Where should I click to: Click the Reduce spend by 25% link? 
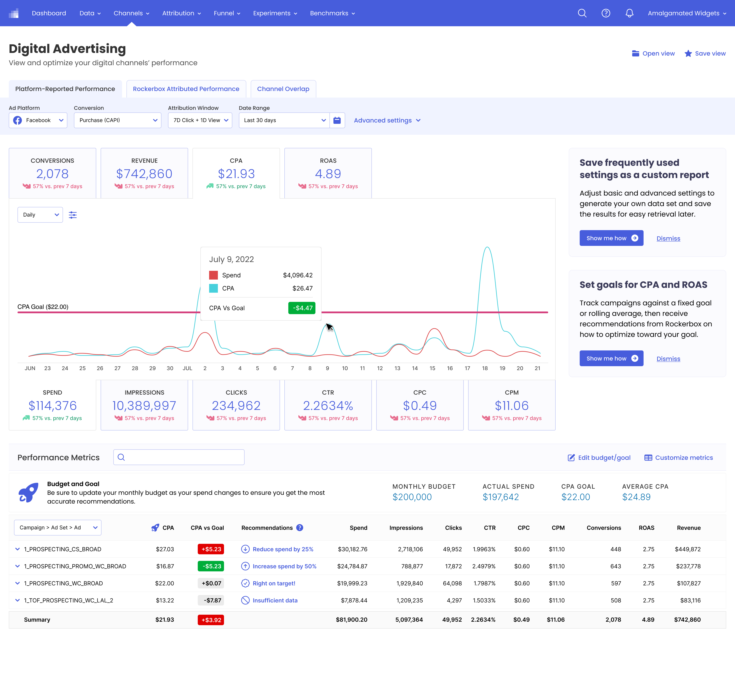pos(283,549)
